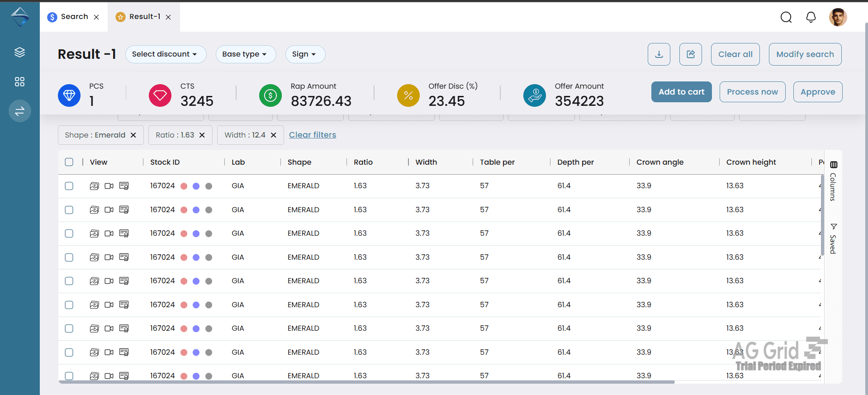Viewport: 868px width, 395px height.
Task: Open the search magnifier icon
Action: pos(786,17)
